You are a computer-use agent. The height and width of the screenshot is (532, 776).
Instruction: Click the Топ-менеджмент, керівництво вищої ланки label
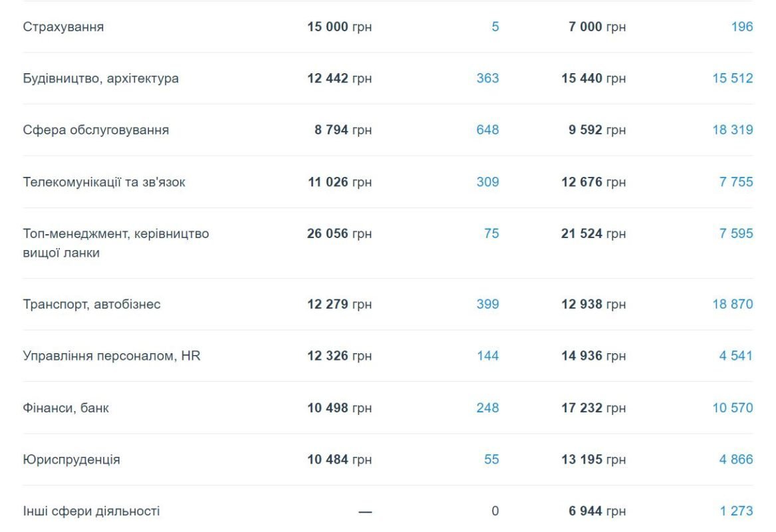(x=116, y=243)
